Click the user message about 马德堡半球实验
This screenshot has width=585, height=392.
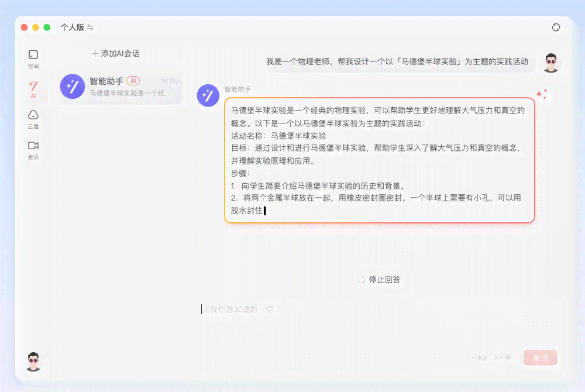[397, 61]
